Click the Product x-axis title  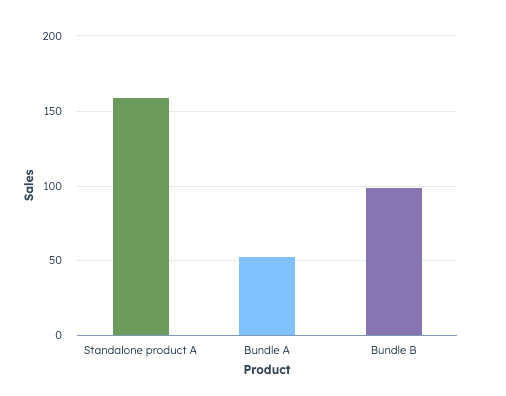267,370
